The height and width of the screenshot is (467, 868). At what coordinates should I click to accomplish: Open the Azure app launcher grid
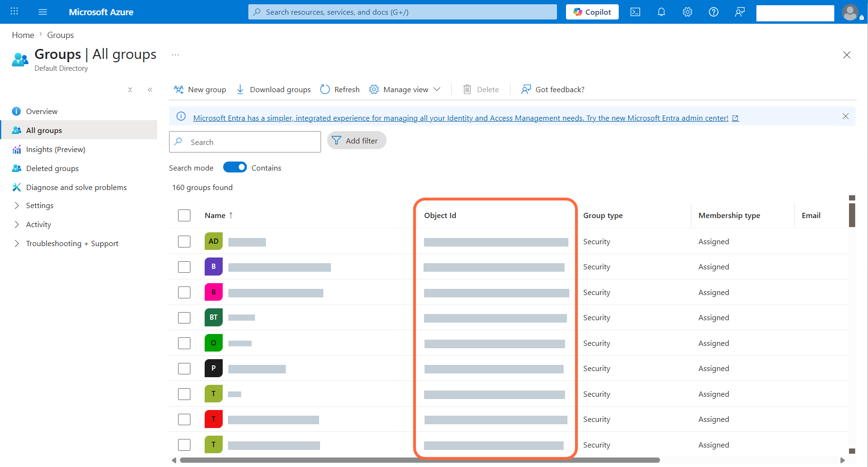click(x=14, y=11)
